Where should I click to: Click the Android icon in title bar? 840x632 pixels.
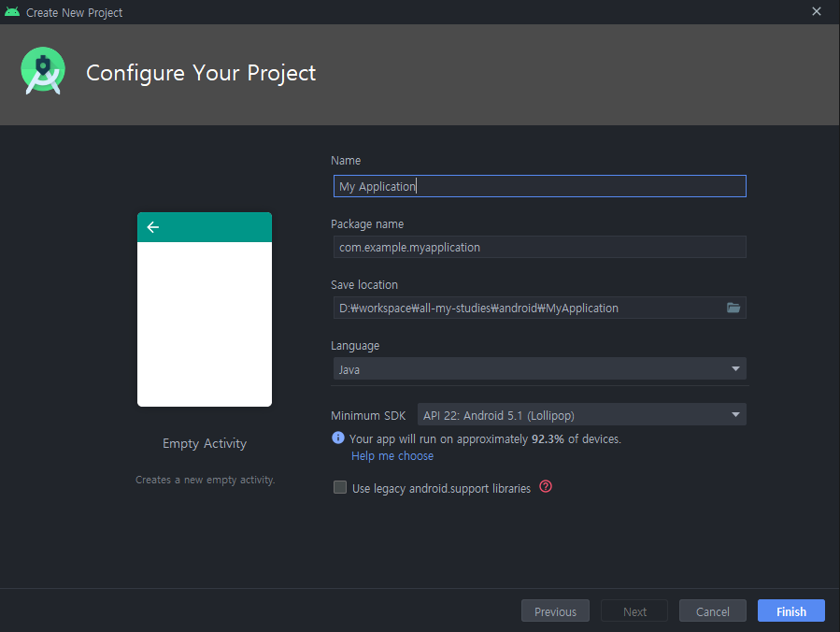tap(12, 12)
